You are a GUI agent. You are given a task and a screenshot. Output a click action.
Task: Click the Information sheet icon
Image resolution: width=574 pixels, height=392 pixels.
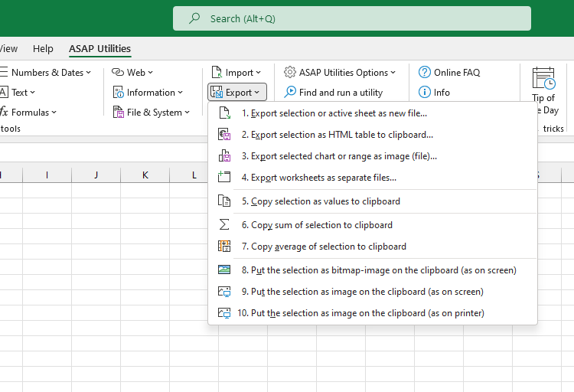(118, 93)
